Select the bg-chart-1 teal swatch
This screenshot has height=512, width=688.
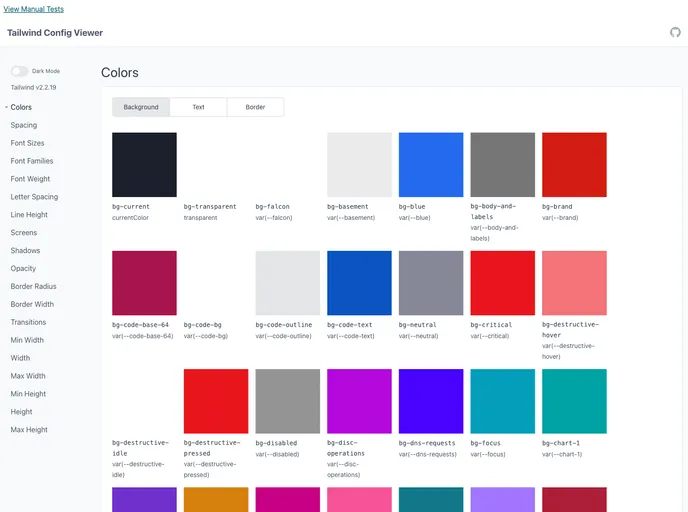click(x=574, y=401)
